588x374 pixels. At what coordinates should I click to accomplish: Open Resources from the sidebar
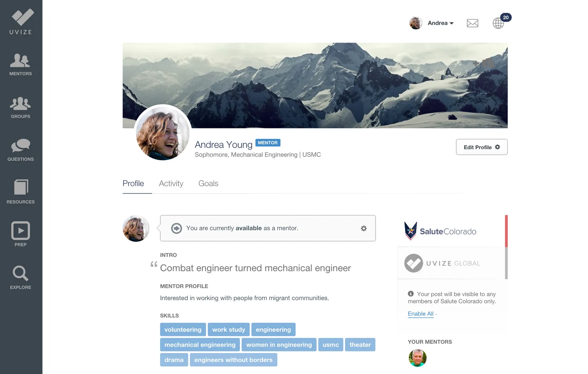click(20, 192)
